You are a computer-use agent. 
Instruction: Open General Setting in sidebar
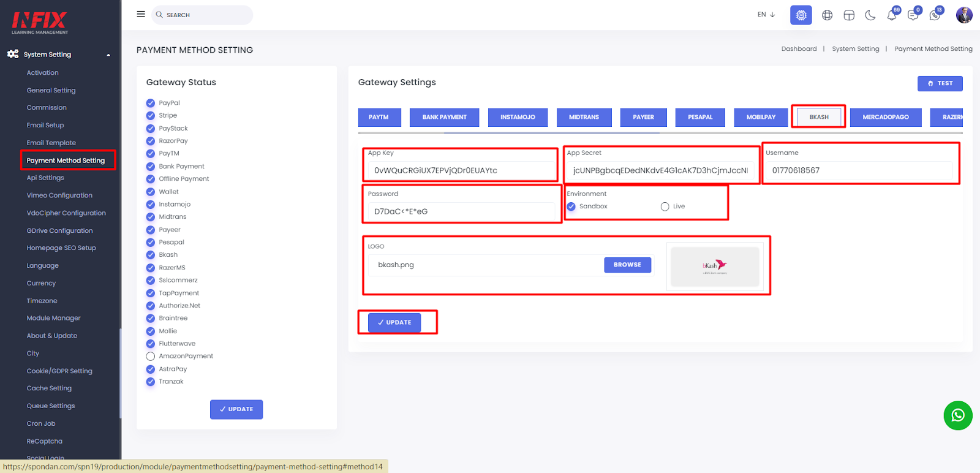(x=51, y=91)
